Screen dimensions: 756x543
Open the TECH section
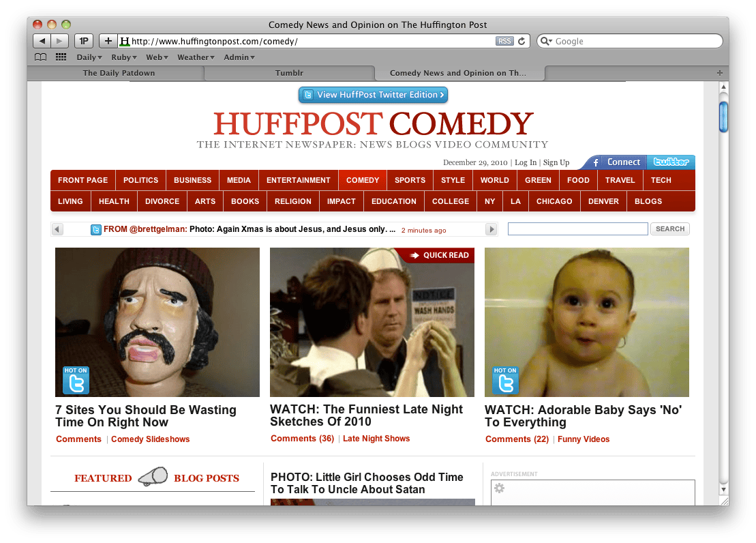coord(661,180)
